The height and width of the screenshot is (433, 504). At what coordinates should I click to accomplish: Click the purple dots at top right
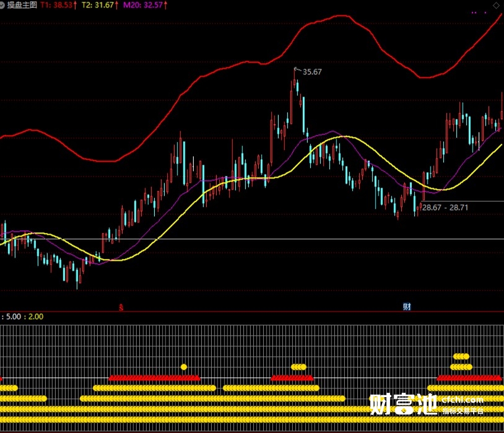[x=478, y=12]
